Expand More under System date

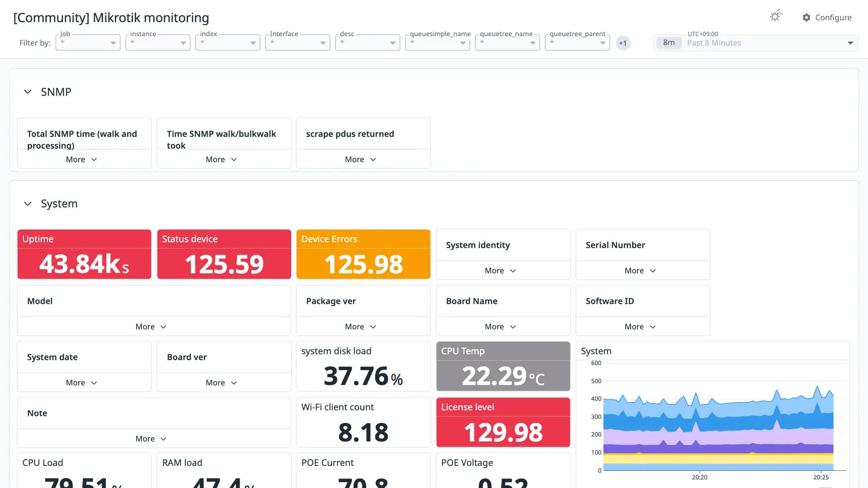(81, 383)
